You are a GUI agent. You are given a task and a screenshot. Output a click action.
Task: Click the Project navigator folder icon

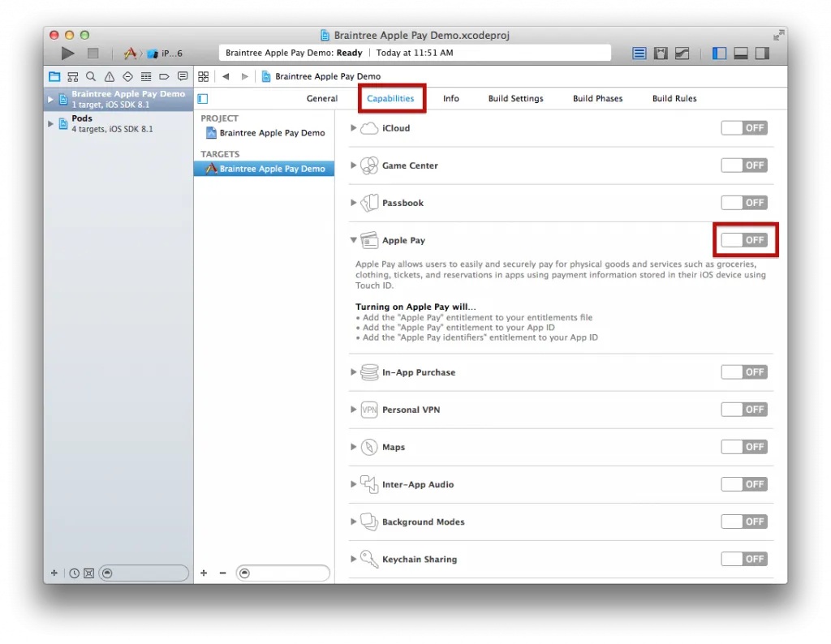(54, 76)
